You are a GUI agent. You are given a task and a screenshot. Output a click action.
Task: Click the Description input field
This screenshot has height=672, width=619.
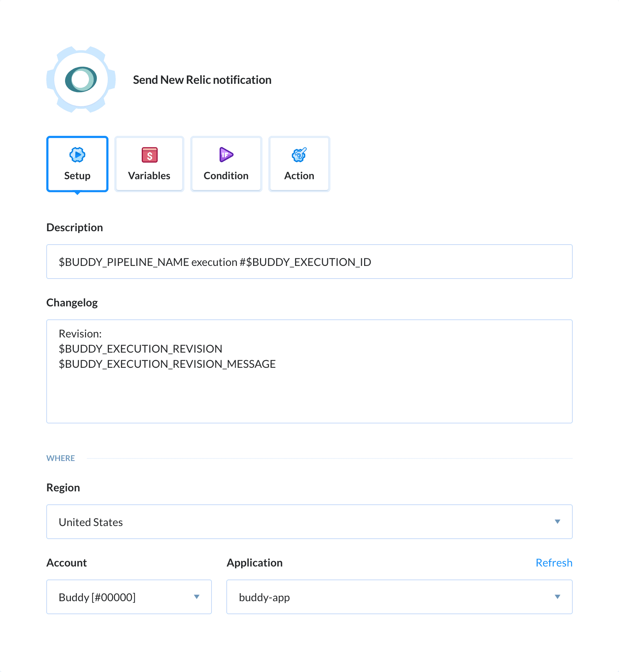tap(309, 262)
